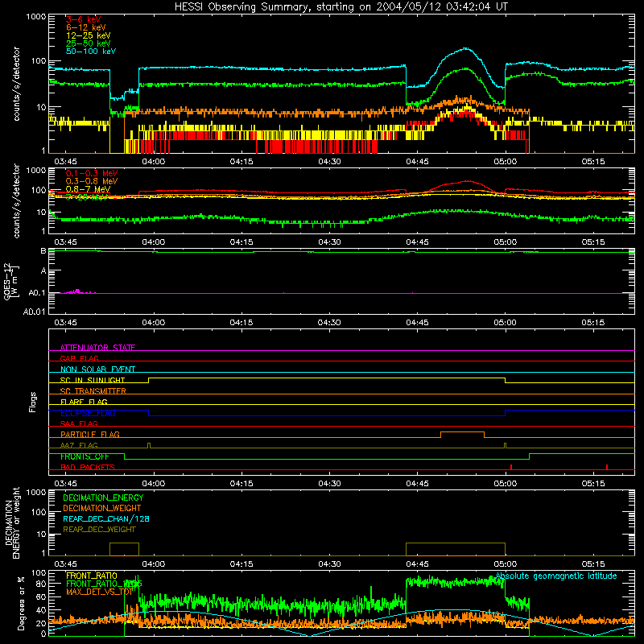Select the DECIMATION_WEIGHT legend label

[x=102, y=508]
